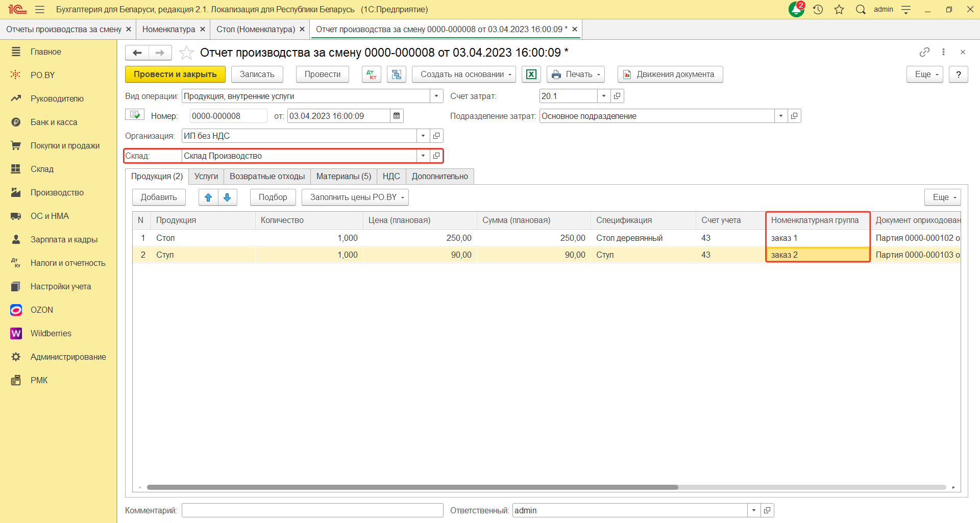Open Счет затрат 20.1 form icon
Image resolution: width=980 pixels, height=523 pixels.
point(617,96)
